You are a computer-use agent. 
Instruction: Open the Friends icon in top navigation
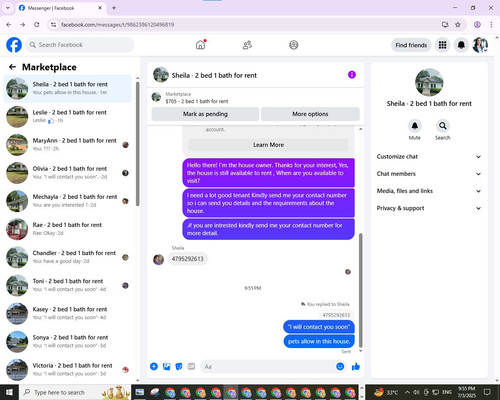point(247,45)
